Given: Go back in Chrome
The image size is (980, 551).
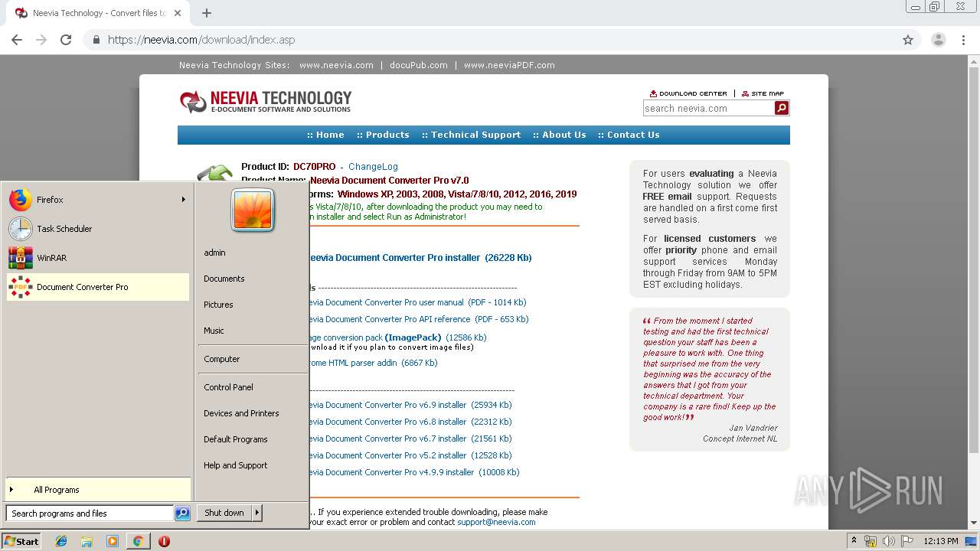Looking at the screenshot, I should click(17, 40).
